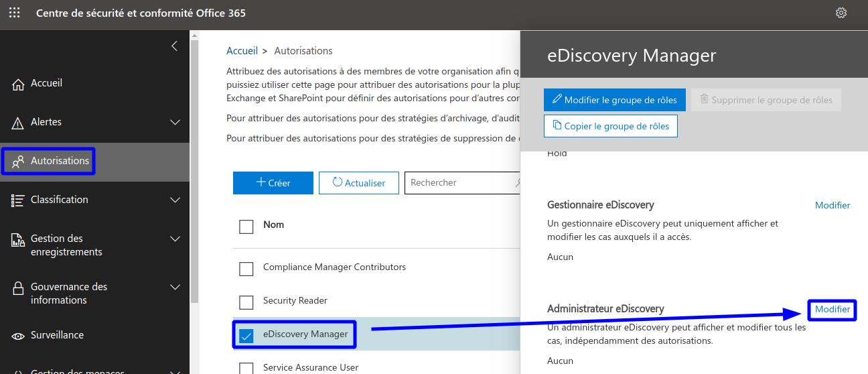
Task: Click the Accueil home icon in sidebar
Action: click(18, 84)
